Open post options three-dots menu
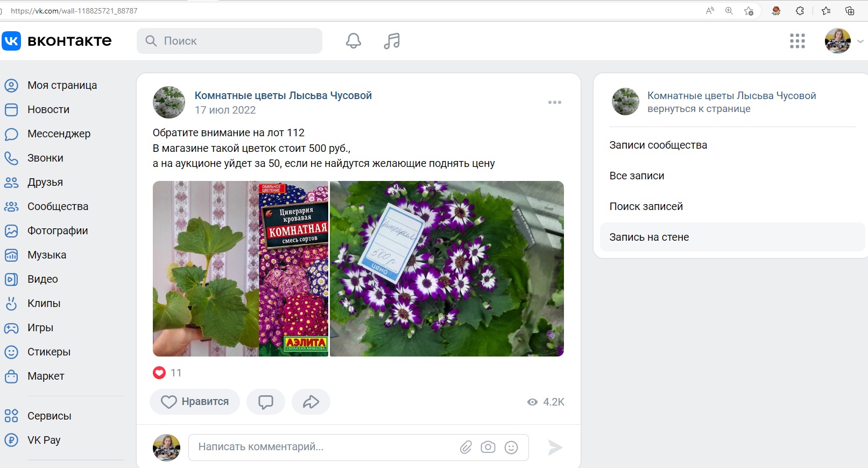This screenshot has width=868, height=468. 554,102
